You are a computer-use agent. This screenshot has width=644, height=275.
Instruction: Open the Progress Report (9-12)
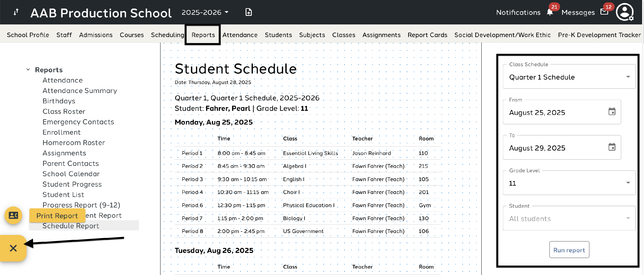[x=81, y=205]
